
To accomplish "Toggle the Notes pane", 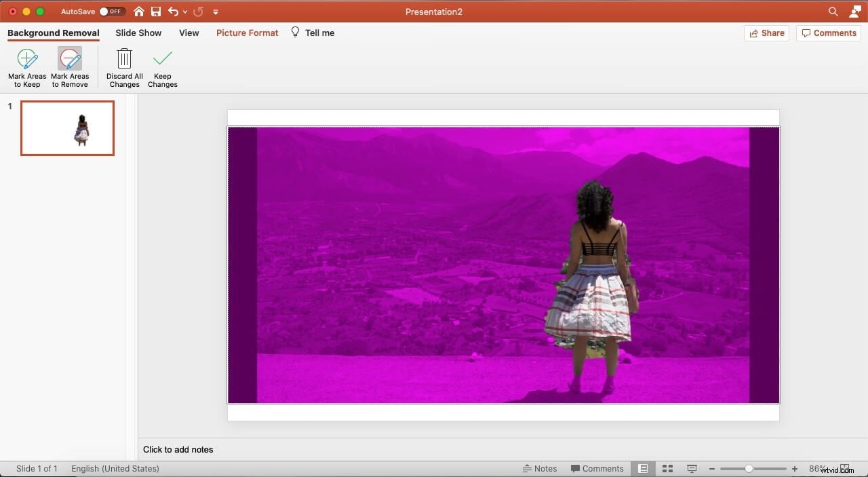I will [540, 468].
